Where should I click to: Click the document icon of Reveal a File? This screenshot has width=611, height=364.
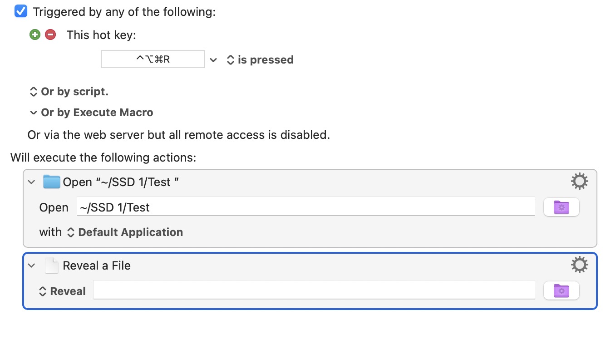(x=52, y=266)
